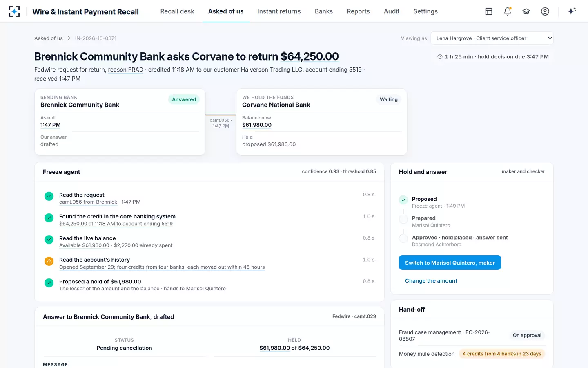Open the user profile icon

tap(545, 11)
